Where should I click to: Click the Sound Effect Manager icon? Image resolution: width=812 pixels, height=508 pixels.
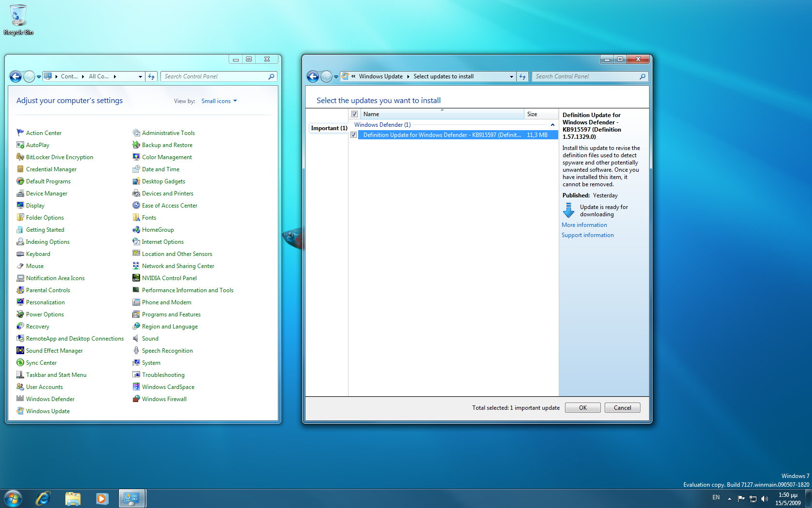pyautogui.click(x=20, y=351)
